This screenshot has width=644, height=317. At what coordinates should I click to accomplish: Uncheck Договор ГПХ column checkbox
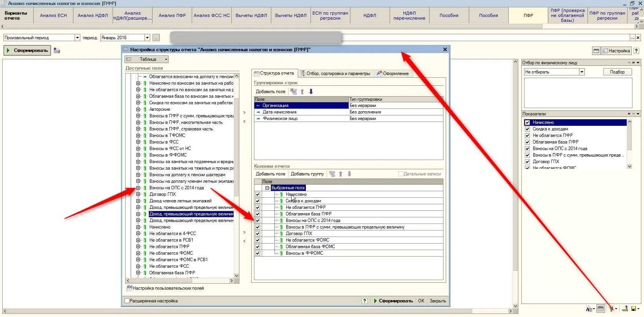[x=257, y=234]
